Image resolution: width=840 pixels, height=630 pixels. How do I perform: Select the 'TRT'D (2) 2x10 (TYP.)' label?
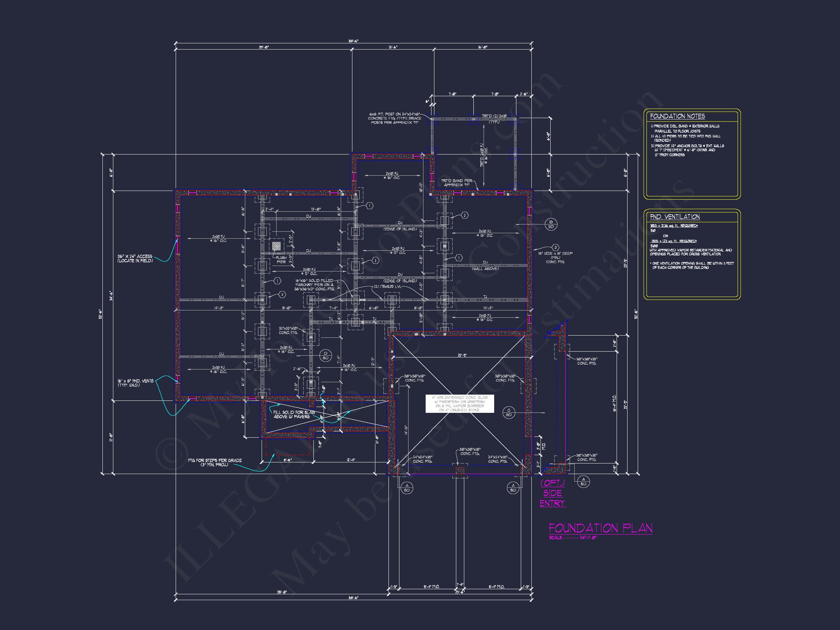click(494, 119)
